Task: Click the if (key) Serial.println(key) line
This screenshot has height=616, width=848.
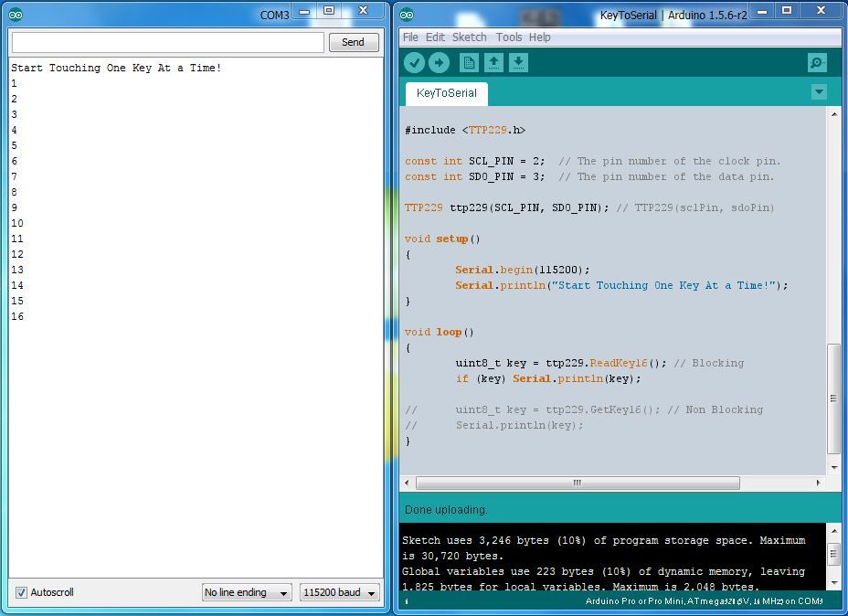Action: pos(548,378)
